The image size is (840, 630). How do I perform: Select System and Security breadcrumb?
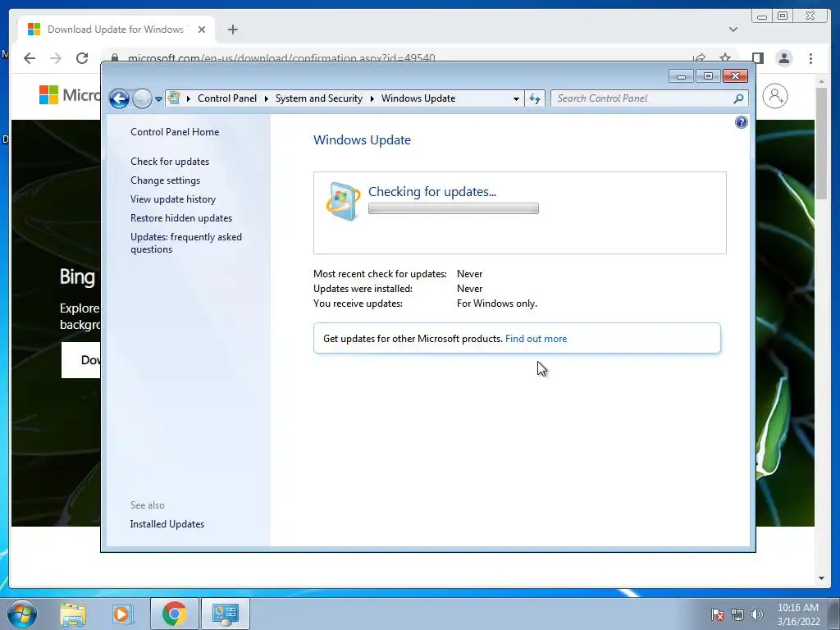(x=319, y=98)
